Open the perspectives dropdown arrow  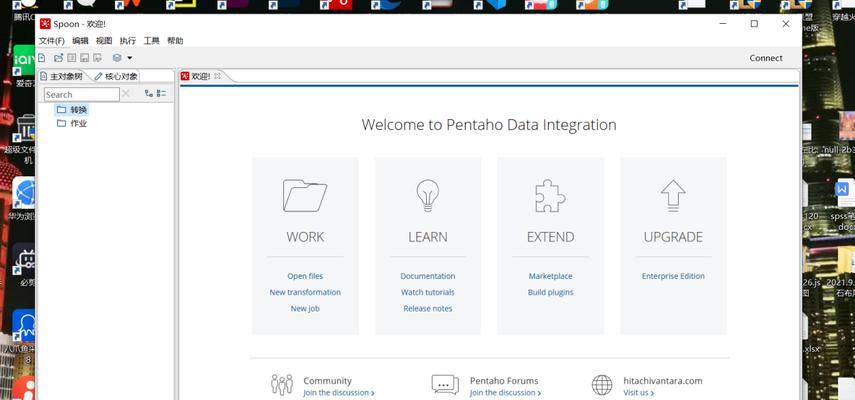point(130,58)
